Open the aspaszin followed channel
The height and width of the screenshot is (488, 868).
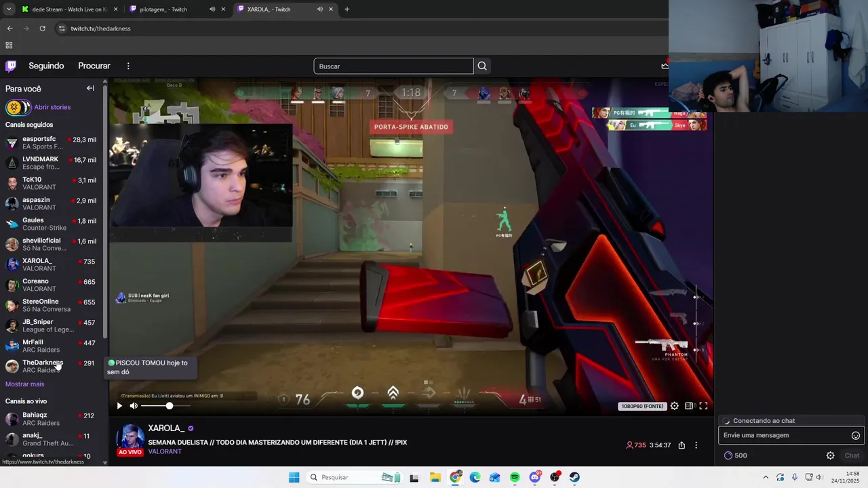click(52, 204)
